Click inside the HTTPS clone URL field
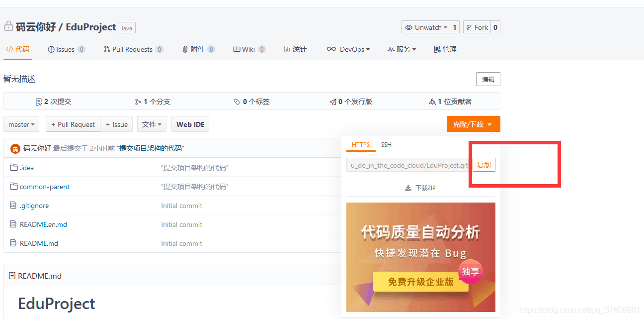644x319 pixels. click(x=407, y=165)
